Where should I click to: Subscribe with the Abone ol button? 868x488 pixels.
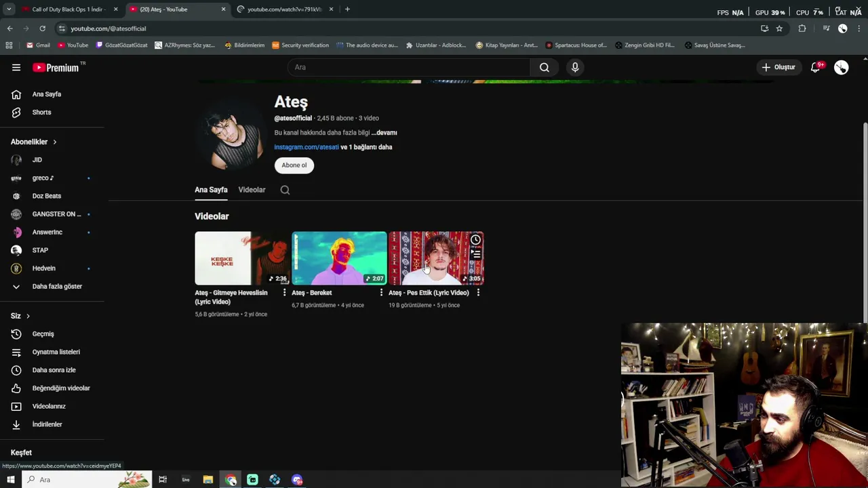pyautogui.click(x=294, y=165)
